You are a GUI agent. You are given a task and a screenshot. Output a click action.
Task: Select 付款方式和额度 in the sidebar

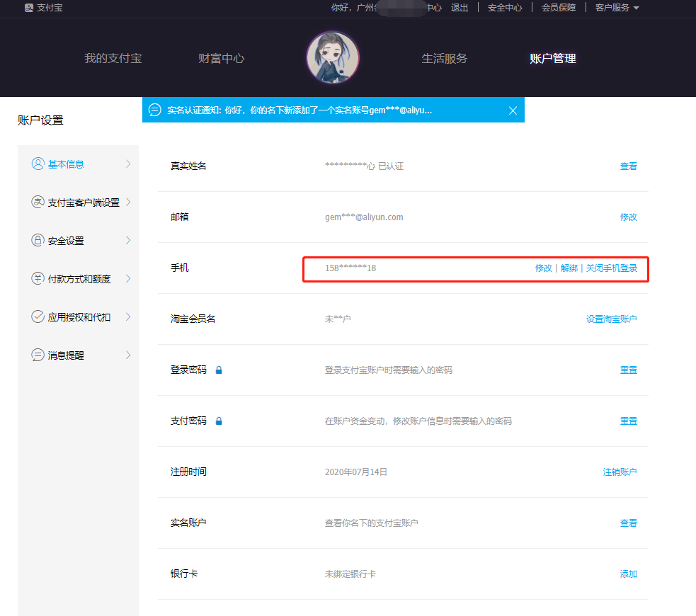pyautogui.click(x=78, y=279)
